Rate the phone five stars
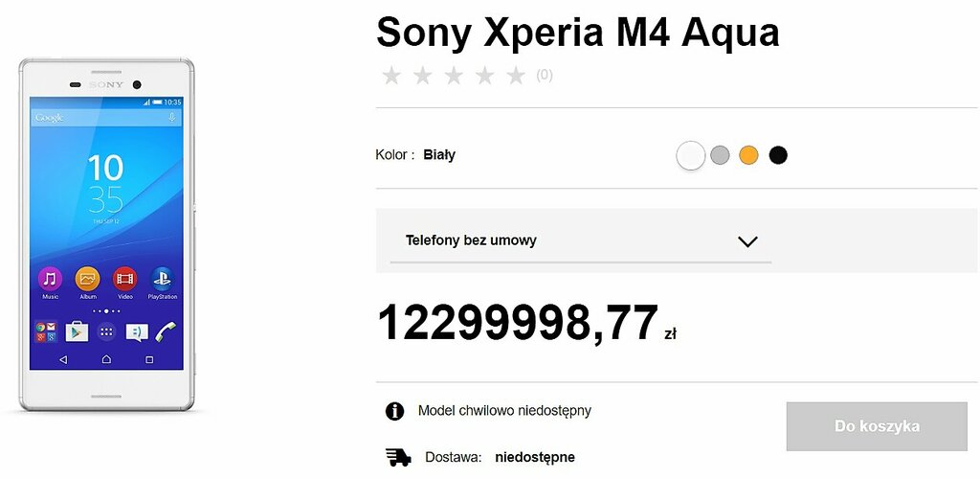Image resolution: width=980 pixels, height=479 pixels. click(516, 76)
